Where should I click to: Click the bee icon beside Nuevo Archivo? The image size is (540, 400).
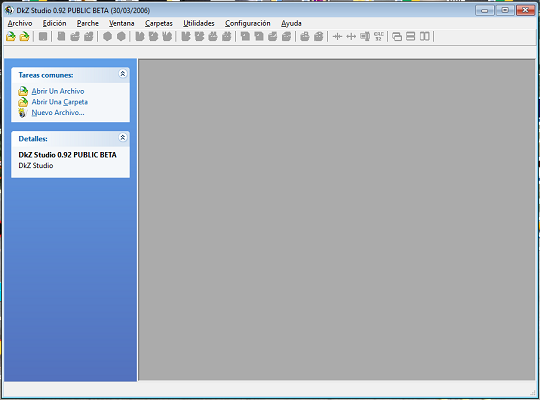[23, 113]
